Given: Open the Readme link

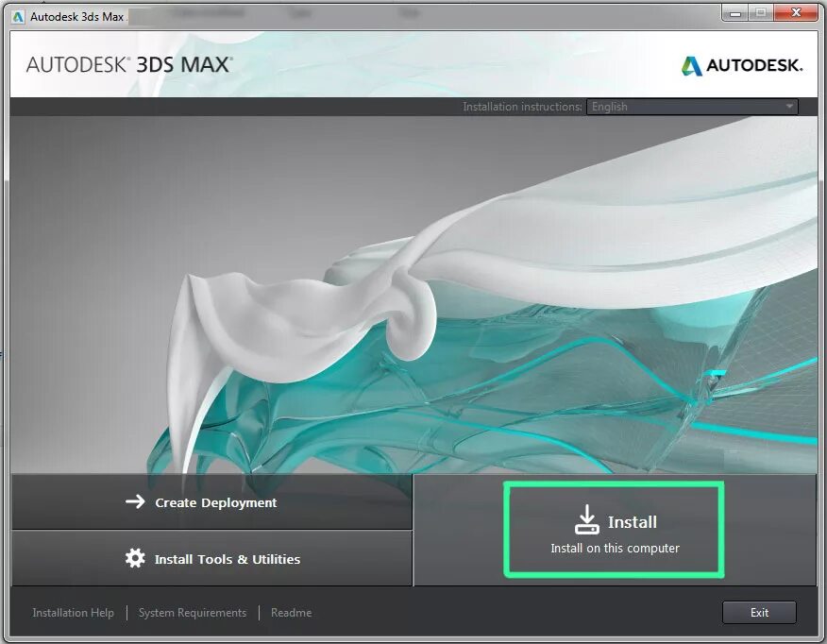Looking at the screenshot, I should (x=291, y=613).
